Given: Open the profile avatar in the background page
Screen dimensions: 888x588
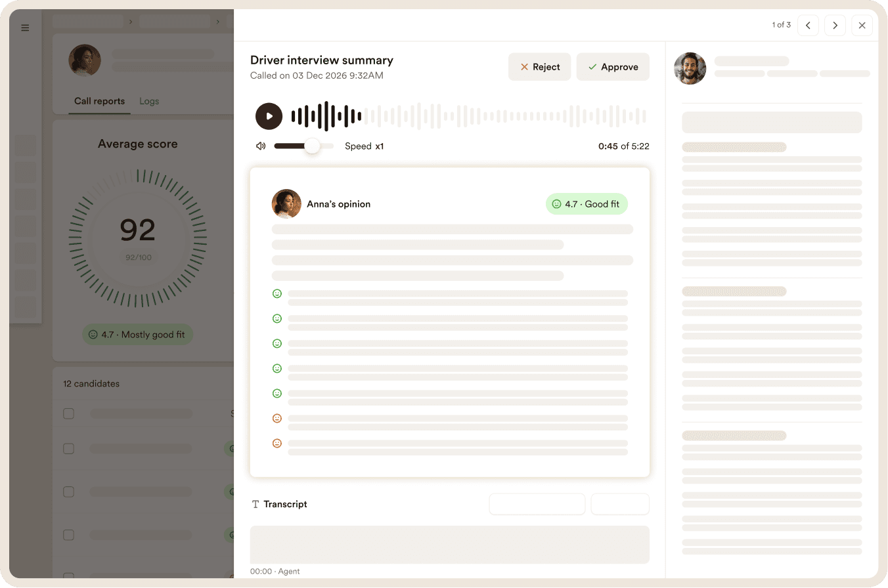Looking at the screenshot, I should 85,60.
